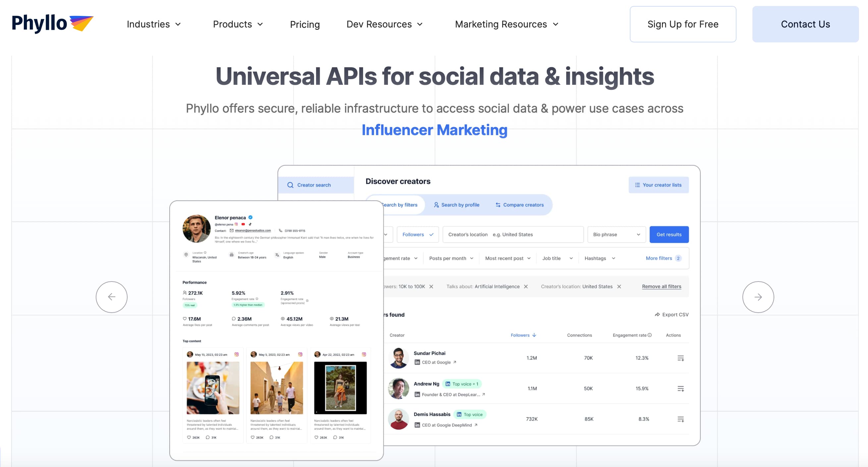The height and width of the screenshot is (467, 868).
Task: Click Remove all filters link
Action: [x=662, y=286]
